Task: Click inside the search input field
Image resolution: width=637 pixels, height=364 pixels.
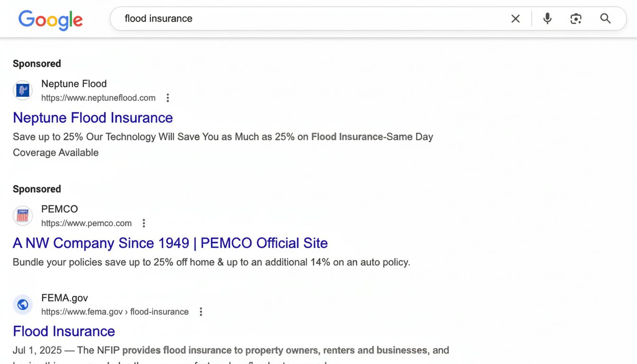Action: (x=284, y=18)
